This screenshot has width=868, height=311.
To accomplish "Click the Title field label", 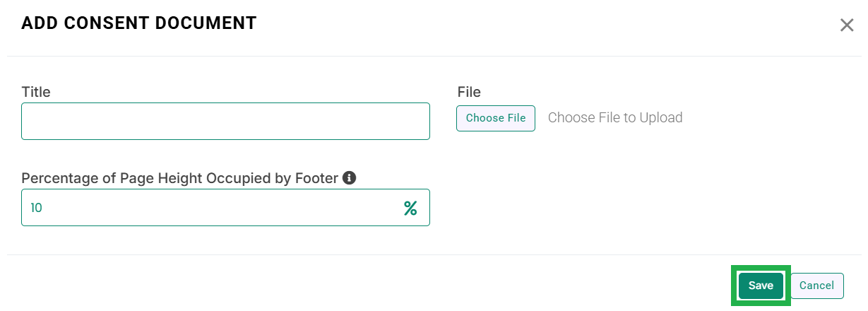I will tap(36, 92).
